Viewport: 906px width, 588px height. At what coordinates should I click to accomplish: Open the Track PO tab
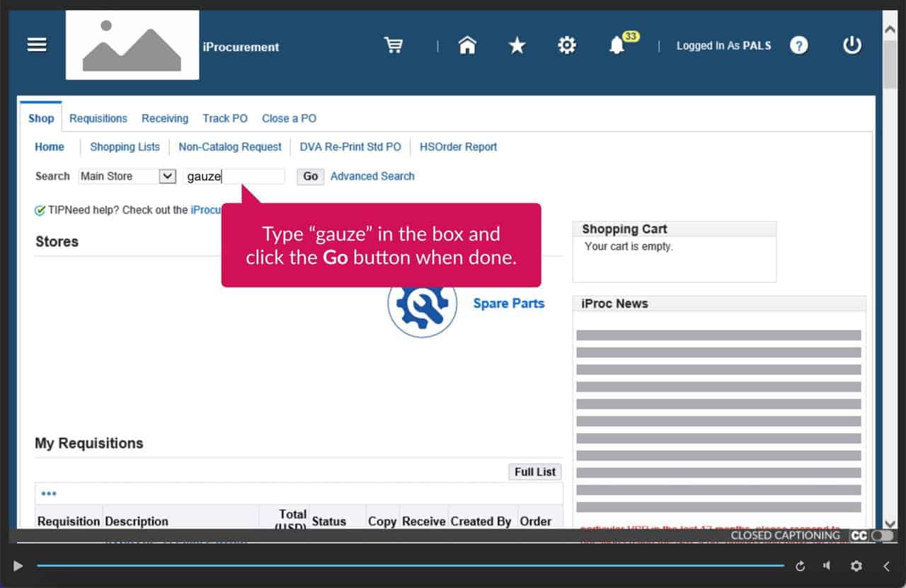225,118
